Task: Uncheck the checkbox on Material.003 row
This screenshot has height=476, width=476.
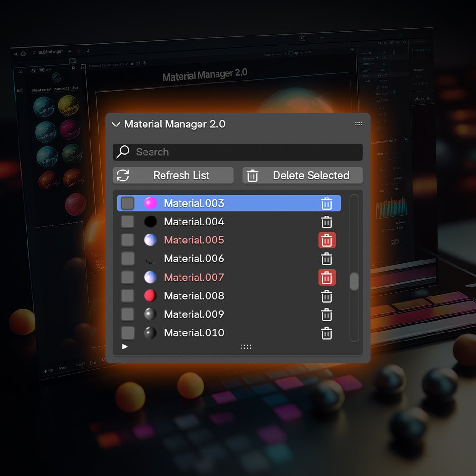Action: pos(127,203)
